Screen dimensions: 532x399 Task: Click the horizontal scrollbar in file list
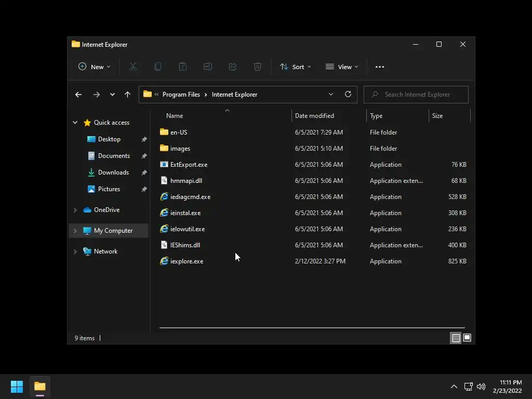tap(312, 328)
